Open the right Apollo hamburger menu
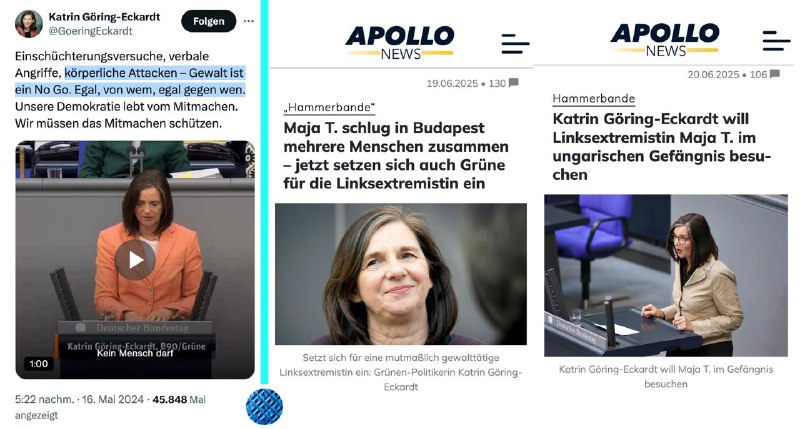Viewport: 800px width, 429px height. [x=776, y=41]
